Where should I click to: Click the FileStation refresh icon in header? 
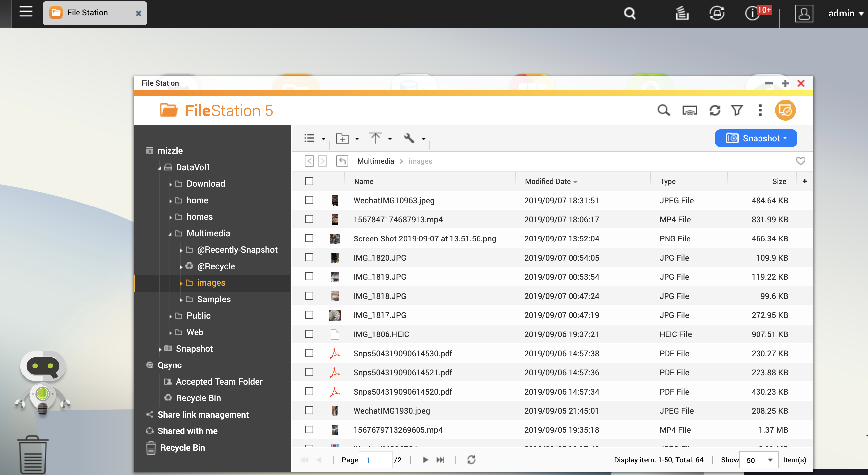(x=714, y=111)
